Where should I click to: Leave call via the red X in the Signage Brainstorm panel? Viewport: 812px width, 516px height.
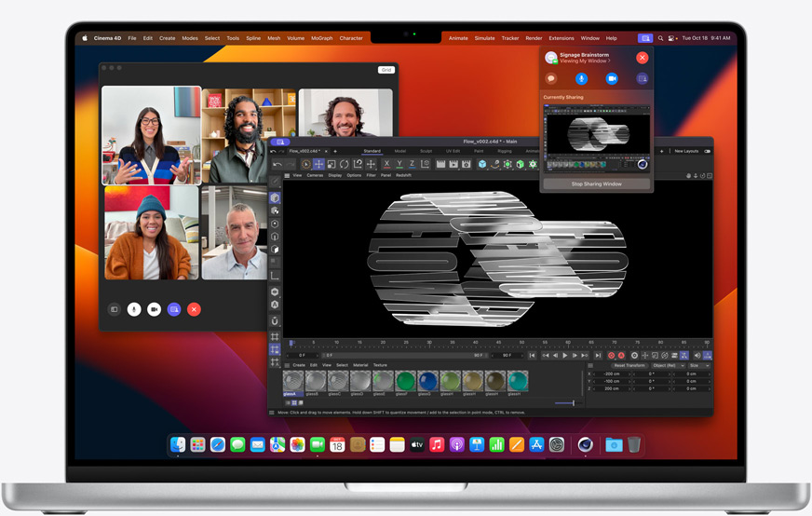pos(643,58)
